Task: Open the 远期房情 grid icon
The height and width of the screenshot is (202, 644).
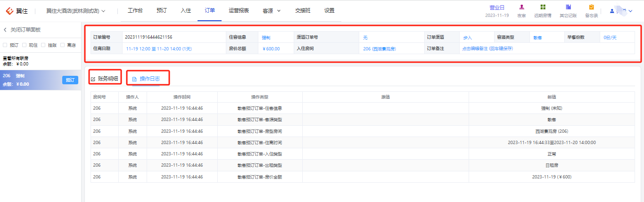Action: tap(543, 7)
